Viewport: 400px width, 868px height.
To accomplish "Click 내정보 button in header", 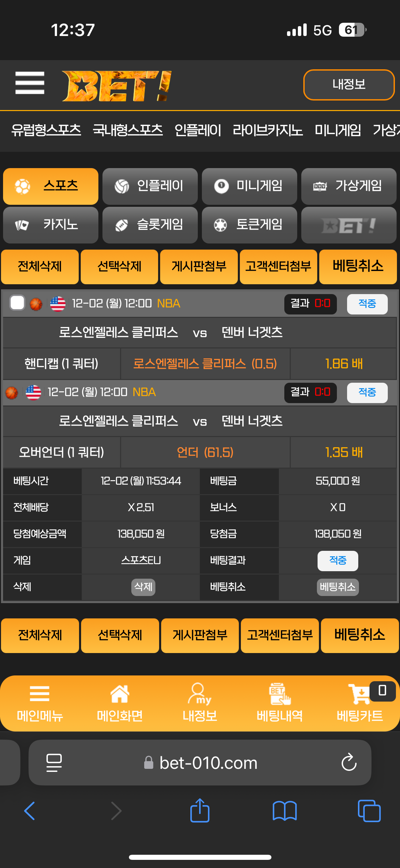I will [349, 85].
